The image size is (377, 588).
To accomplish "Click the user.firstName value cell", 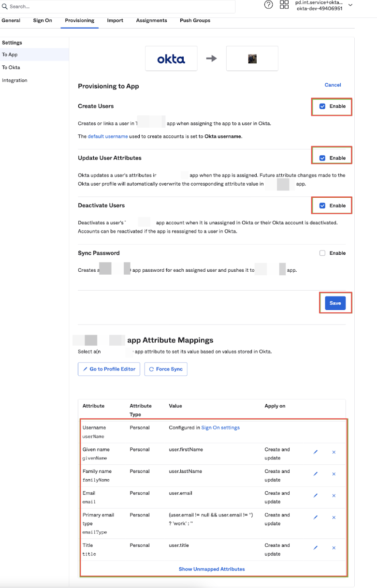I will click(186, 449).
